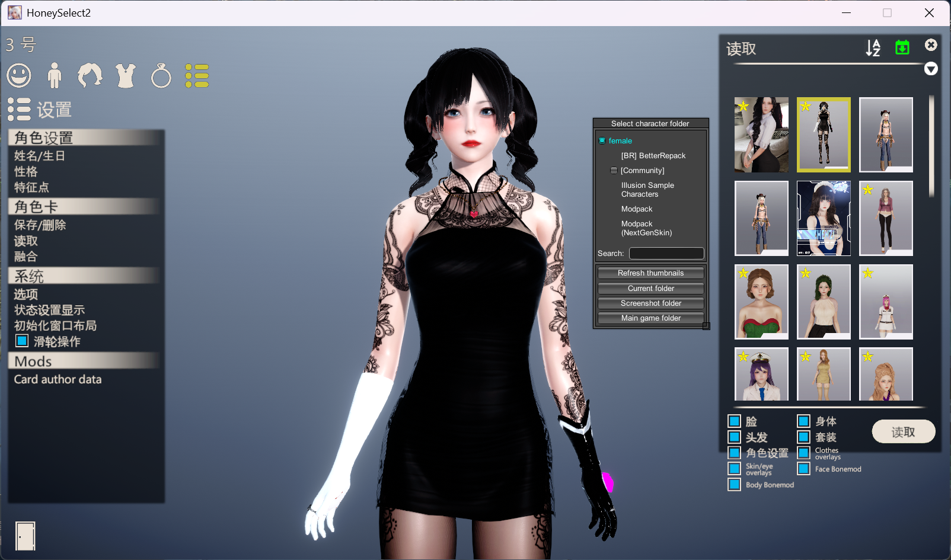The height and width of the screenshot is (560, 951).
Task: Select the Modpack folder
Action: [637, 209]
